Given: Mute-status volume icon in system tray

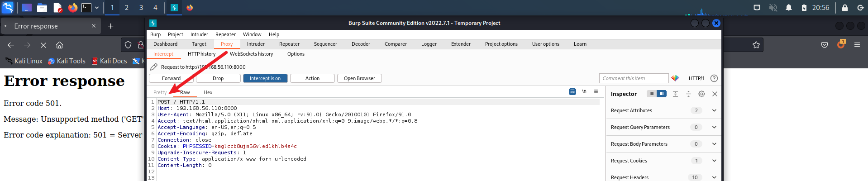Looking at the screenshot, I should [x=773, y=8].
